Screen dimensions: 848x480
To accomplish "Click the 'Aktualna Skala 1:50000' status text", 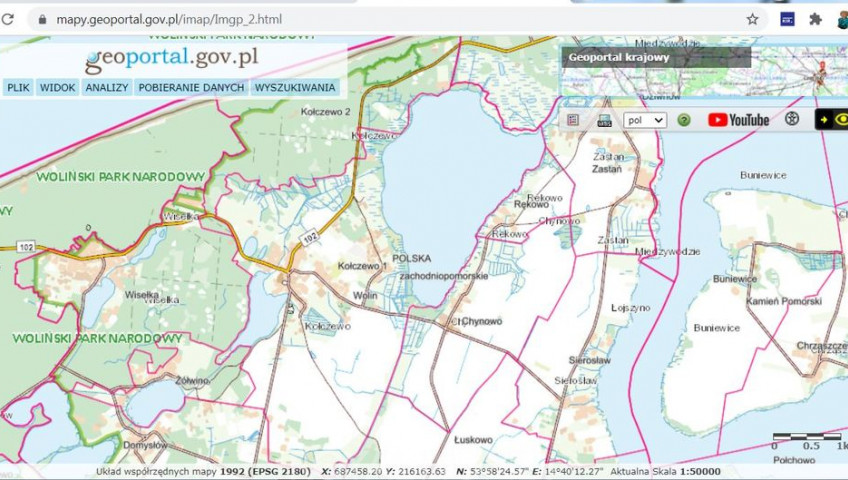I will (665, 471).
